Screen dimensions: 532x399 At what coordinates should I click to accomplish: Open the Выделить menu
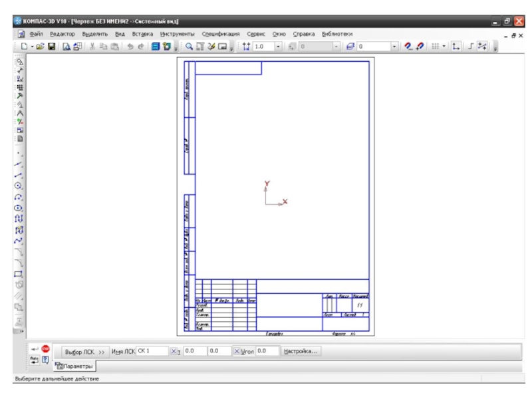[95, 34]
